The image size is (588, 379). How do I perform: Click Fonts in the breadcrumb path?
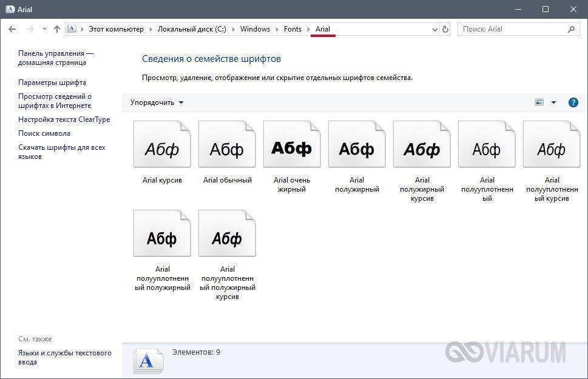tap(292, 29)
